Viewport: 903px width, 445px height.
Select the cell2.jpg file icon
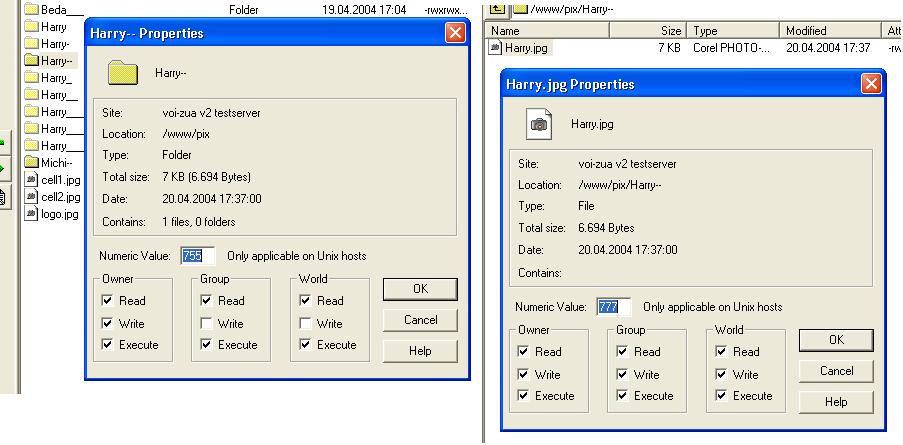pyautogui.click(x=31, y=197)
